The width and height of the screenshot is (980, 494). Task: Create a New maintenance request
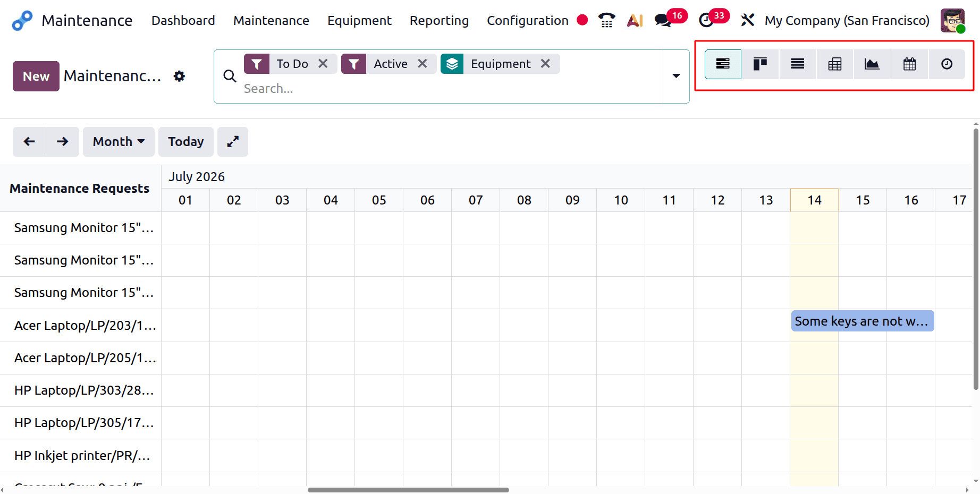[36, 76]
